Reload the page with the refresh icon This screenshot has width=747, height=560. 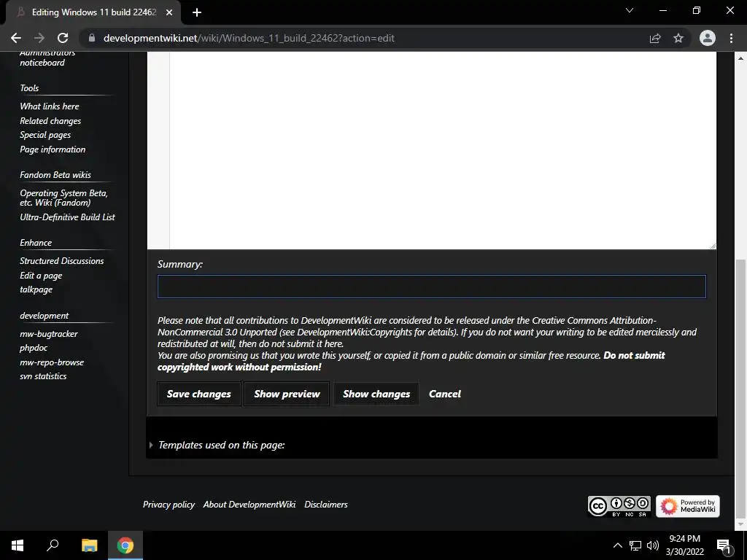point(63,38)
